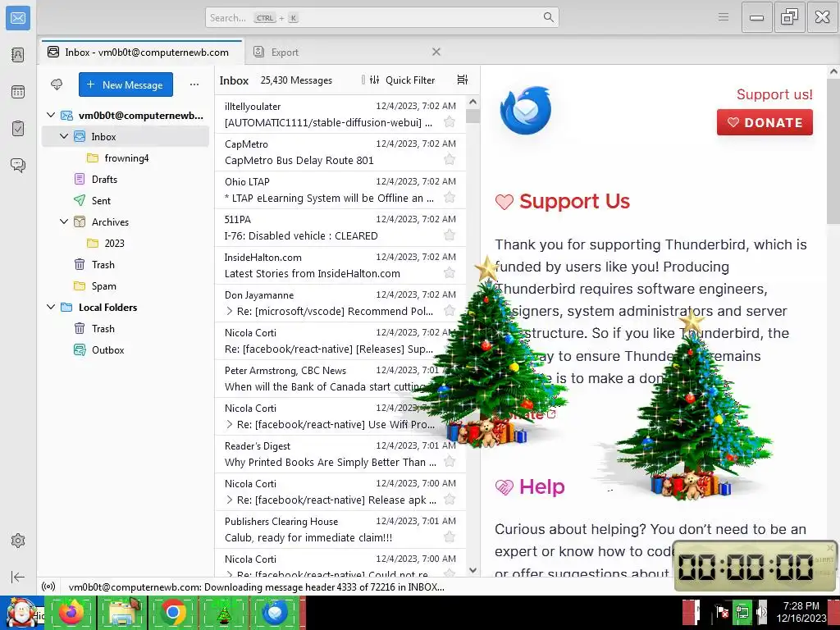Open the Chat space
The image size is (840, 630).
click(18, 165)
